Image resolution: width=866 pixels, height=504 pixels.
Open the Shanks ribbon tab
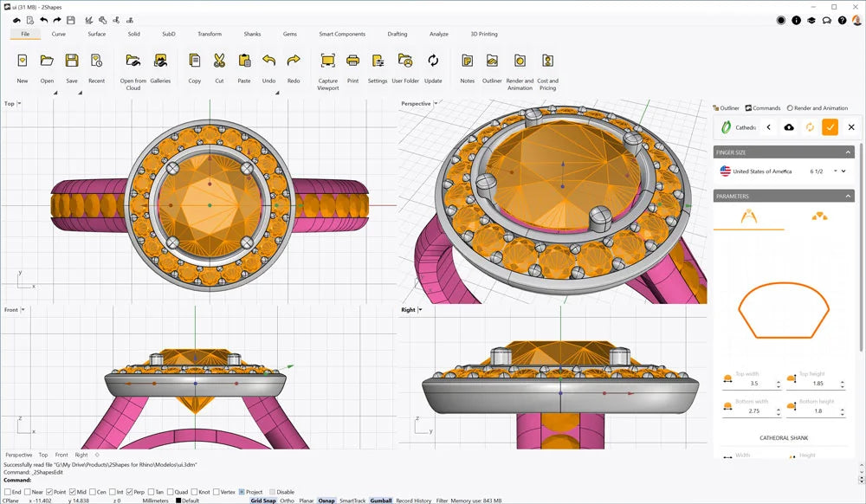point(252,35)
